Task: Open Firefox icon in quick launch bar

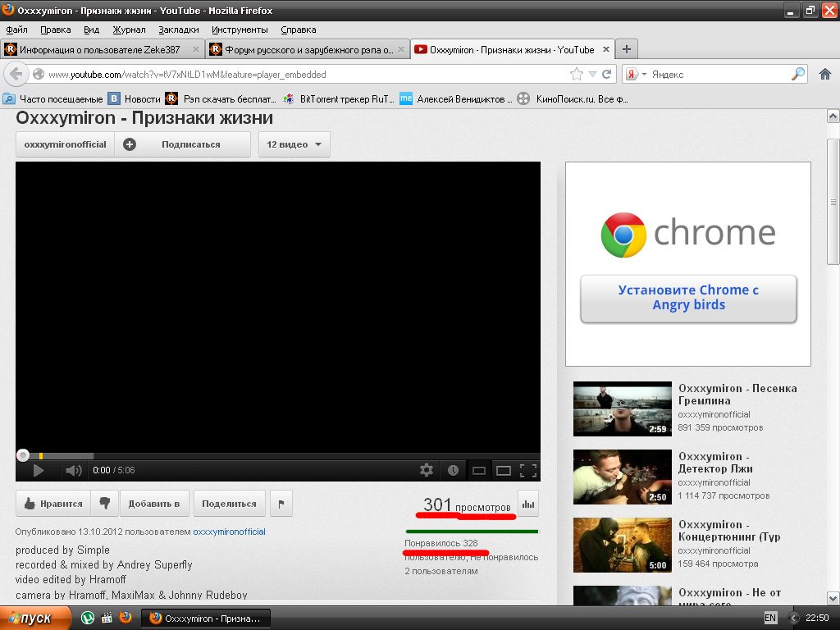Action: click(x=126, y=618)
